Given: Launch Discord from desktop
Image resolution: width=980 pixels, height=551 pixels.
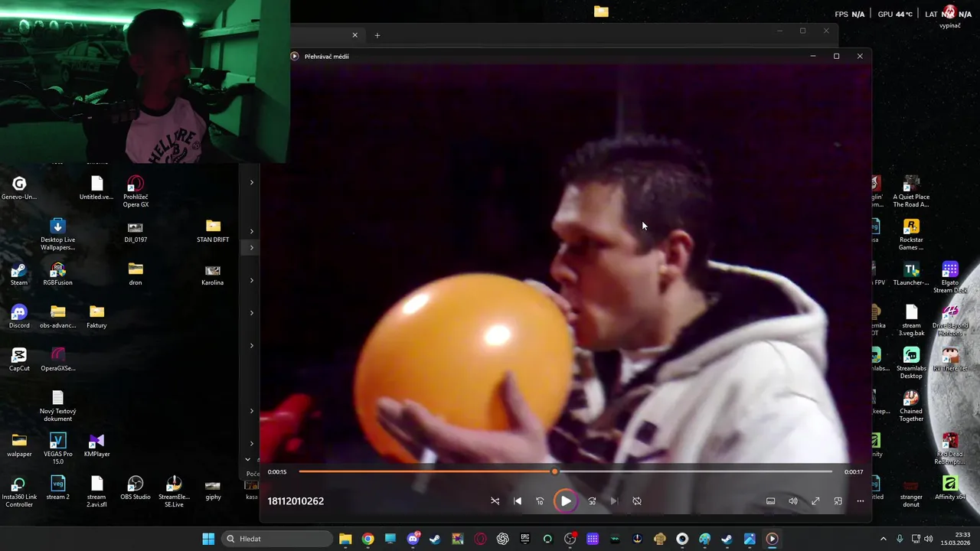Looking at the screenshot, I should click(x=19, y=317).
